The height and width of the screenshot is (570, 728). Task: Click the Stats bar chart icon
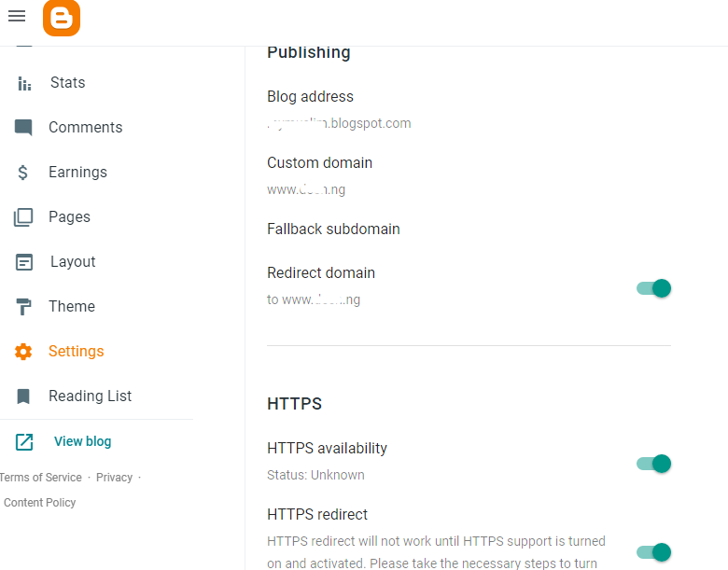[x=24, y=83]
